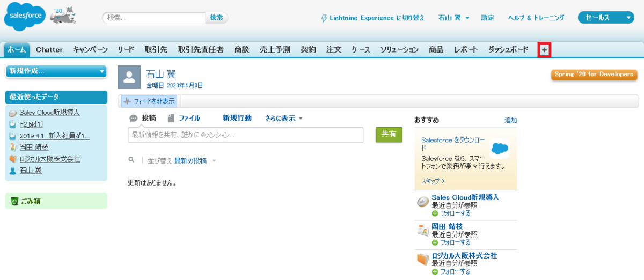
Task: Click the 新規行動 publisher link
Action: pyautogui.click(x=237, y=119)
